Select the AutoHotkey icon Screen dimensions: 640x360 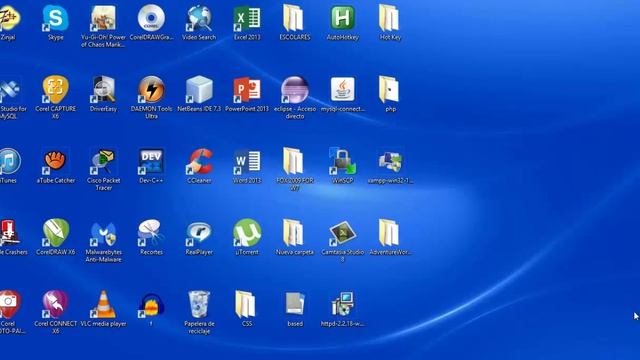click(x=342, y=19)
